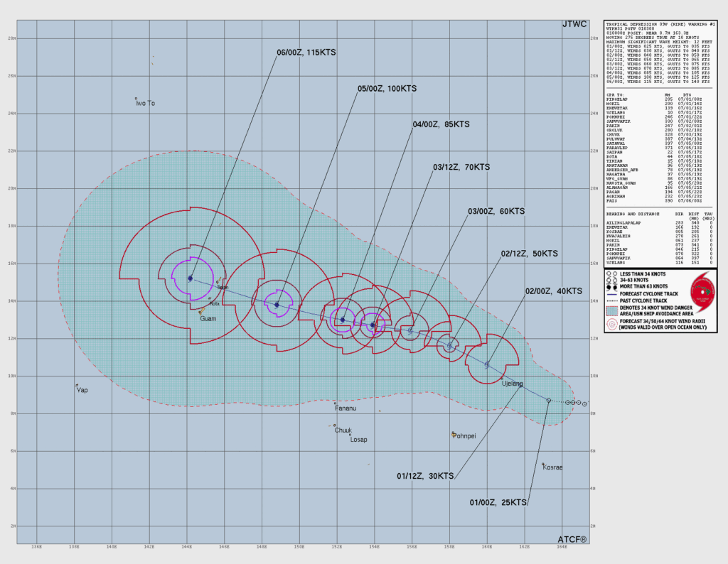Click the AILINGLAPALAP row in the bearing table
Screen dimensions: 728x564
click(x=659, y=223)
